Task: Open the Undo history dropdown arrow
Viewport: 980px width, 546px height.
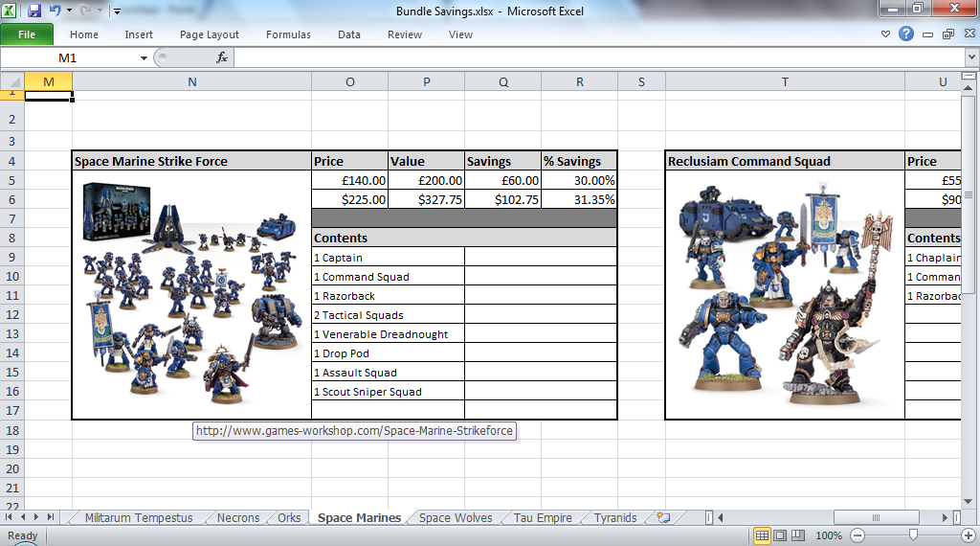Action: coord(69,11)
